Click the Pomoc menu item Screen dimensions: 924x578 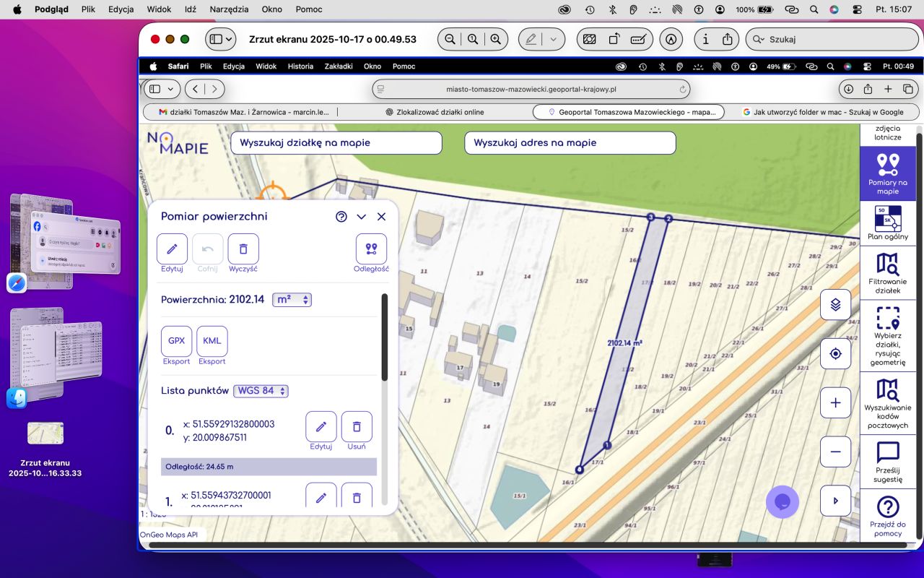[309, 9]
